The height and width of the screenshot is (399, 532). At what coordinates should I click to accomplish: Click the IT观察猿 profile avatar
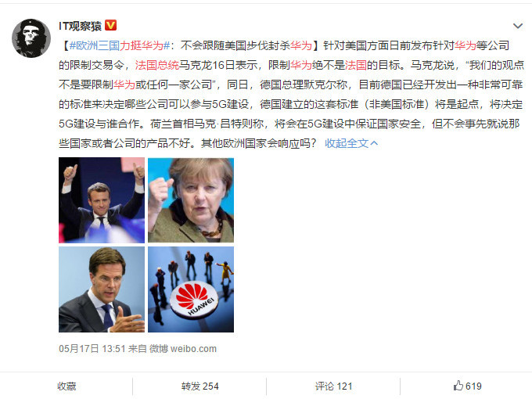coord(31,38)
